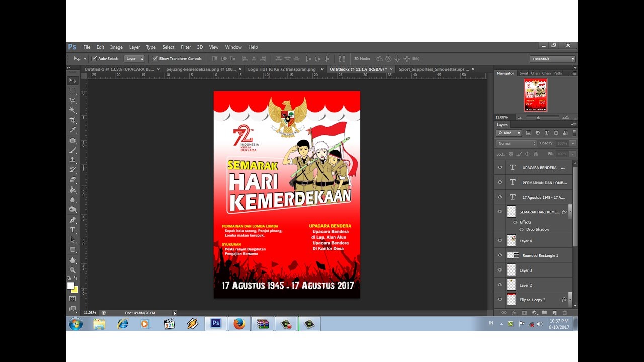Open the Fill value dropdown arrow

point(573,154)
